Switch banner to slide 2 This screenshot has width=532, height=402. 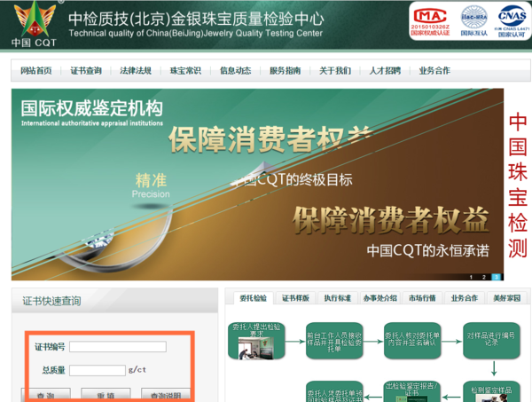pyautogui.click(x=484, y=277)
